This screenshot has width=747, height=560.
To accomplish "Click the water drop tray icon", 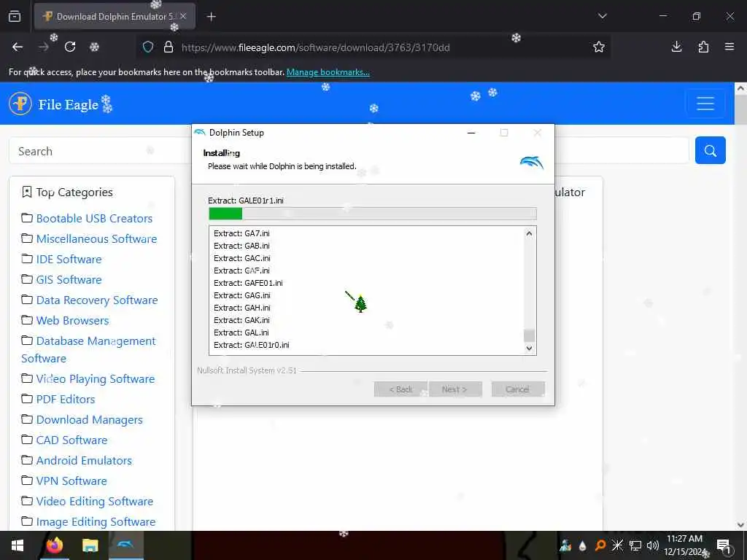I will pos(582,545).
